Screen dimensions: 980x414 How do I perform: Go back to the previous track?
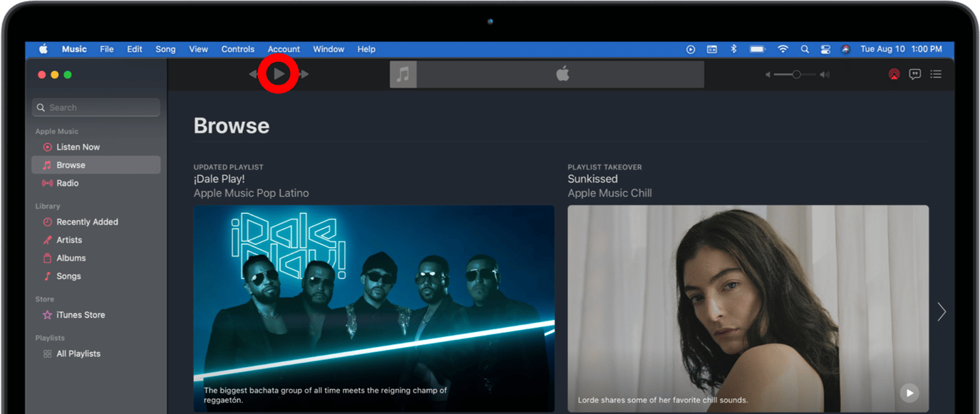(253, 74)
